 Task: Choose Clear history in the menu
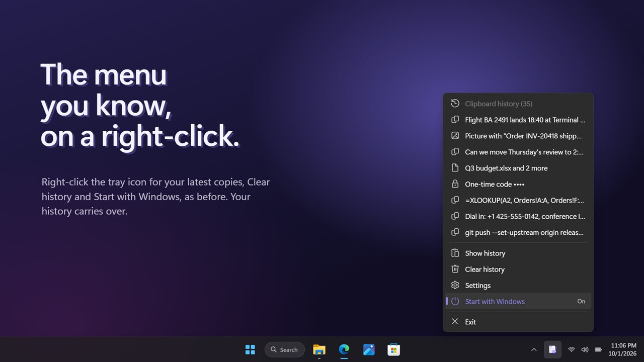click(x=518, y=269)
